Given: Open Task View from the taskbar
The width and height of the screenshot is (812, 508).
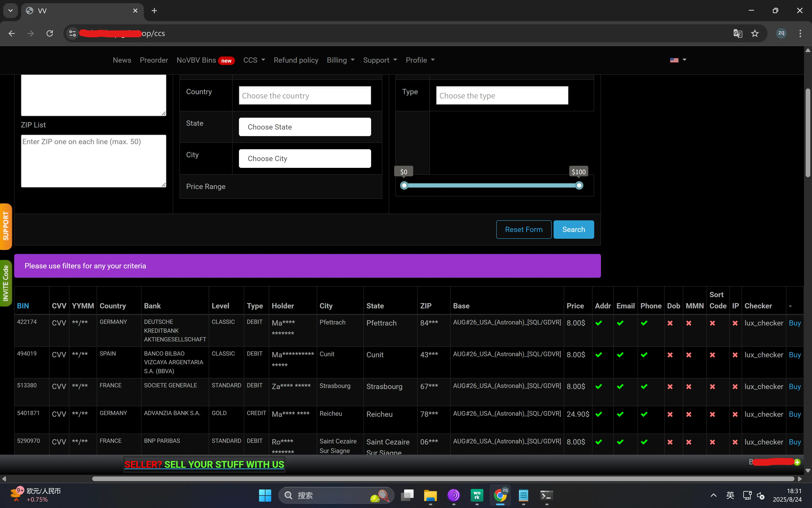Looking at the screenshot, I should [x=407, y=495].
